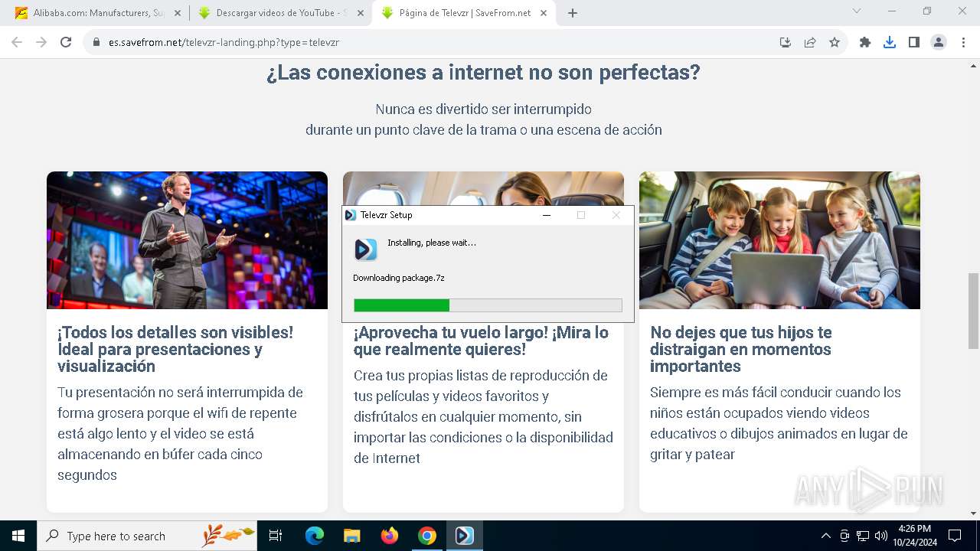The image size is (980, 551).
Task: Click the install page icon in address bar
Action: (x=786, y=42)
